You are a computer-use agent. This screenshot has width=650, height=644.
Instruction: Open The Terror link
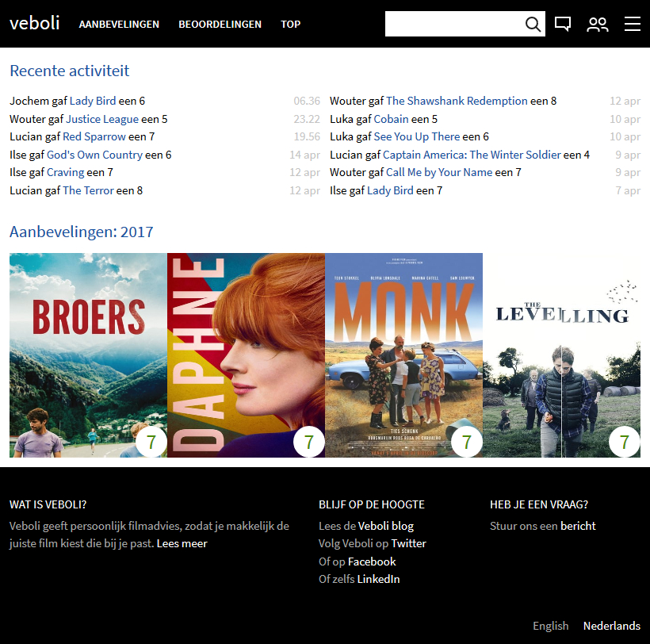point(88,191)
